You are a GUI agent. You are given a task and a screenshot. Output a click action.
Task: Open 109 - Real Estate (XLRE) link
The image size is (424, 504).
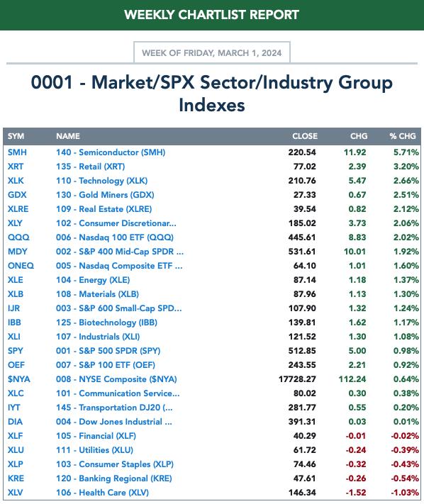(x=104, y=209)
